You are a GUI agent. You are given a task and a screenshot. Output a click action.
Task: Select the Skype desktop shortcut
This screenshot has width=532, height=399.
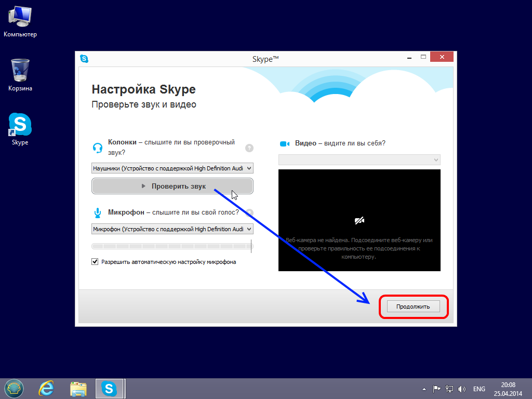pyautogui.click(x=20, y=129)
